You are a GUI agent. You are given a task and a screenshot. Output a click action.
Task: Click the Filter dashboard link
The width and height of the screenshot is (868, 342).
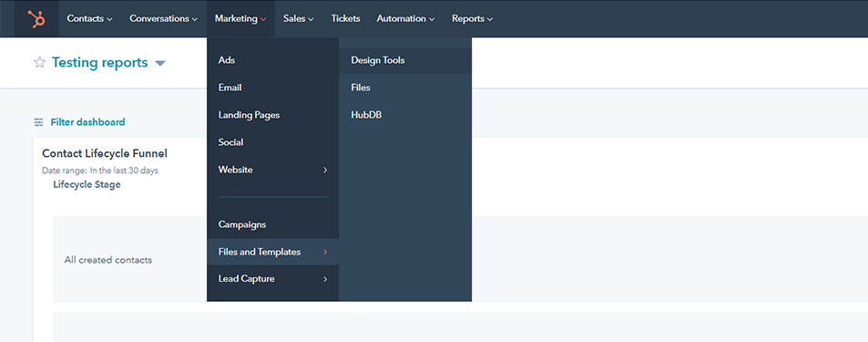pos(87,122)
